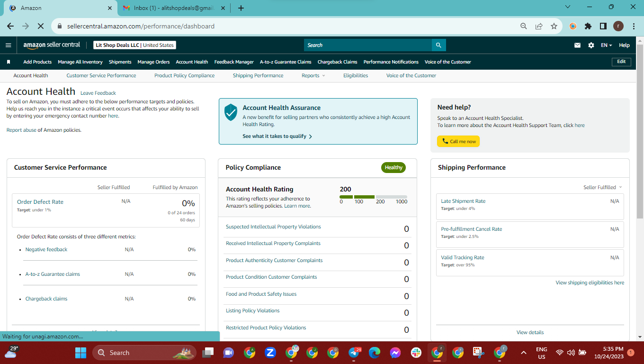
Task: Show hidden system tray icons
Action: click(523, 353)
